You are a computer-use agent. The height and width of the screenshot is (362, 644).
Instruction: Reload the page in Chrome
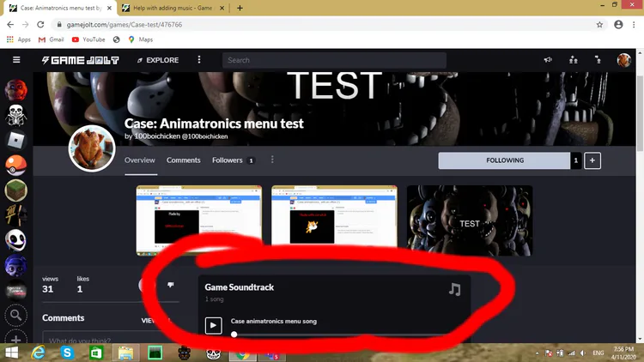(40, 25)
